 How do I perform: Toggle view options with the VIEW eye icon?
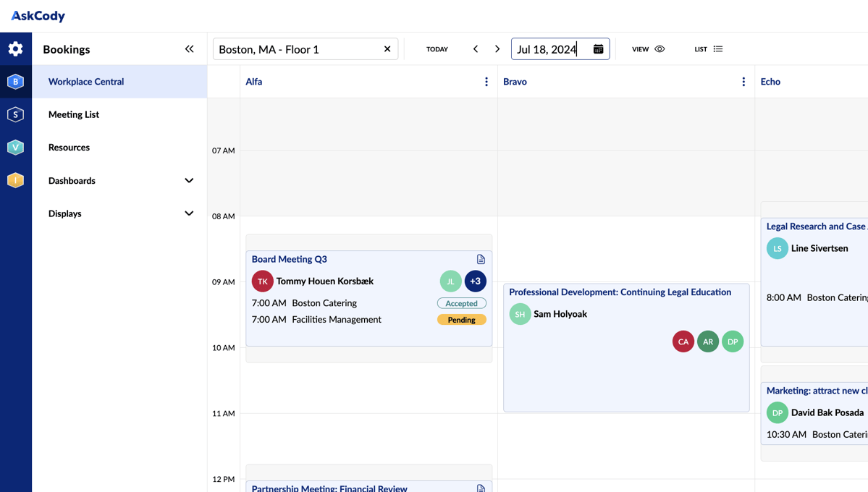point(659,48)
